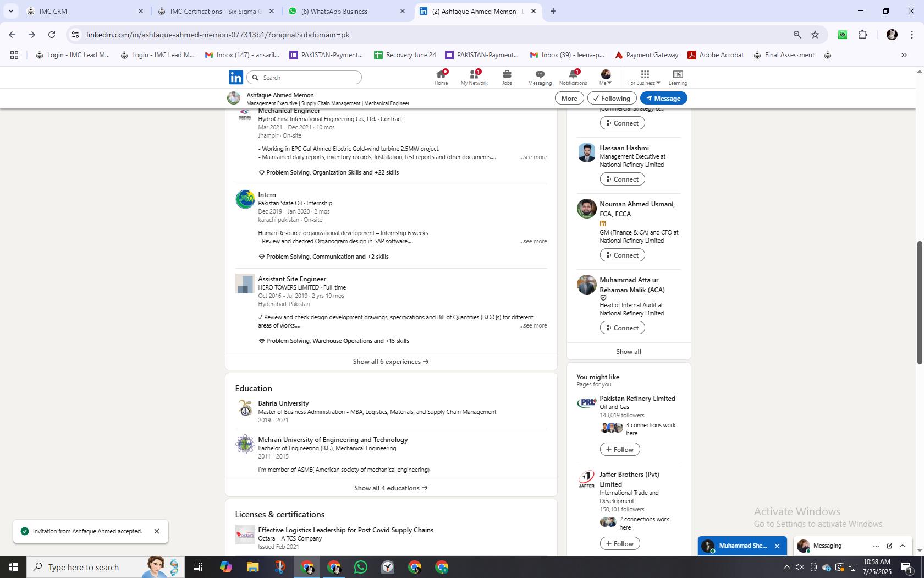This screenshot has width=924, height=578.
Task: Switch to IMC Certifications tab
Action: 216,11
